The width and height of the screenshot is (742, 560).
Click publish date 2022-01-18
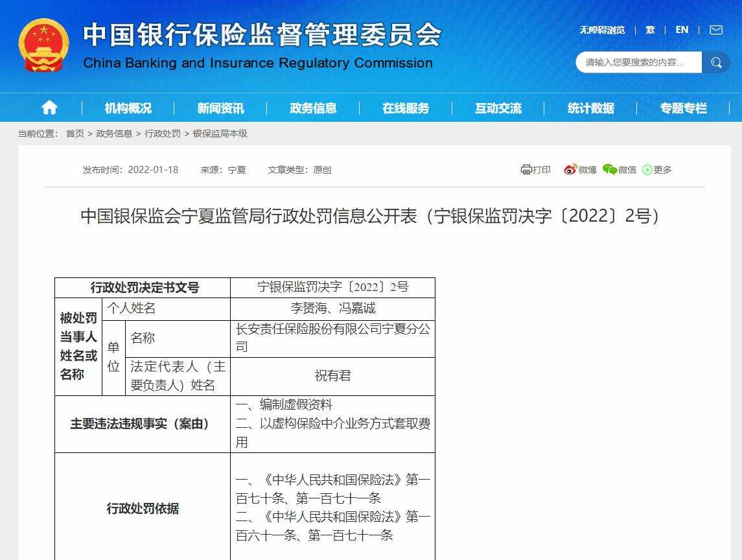pos(153,169)
